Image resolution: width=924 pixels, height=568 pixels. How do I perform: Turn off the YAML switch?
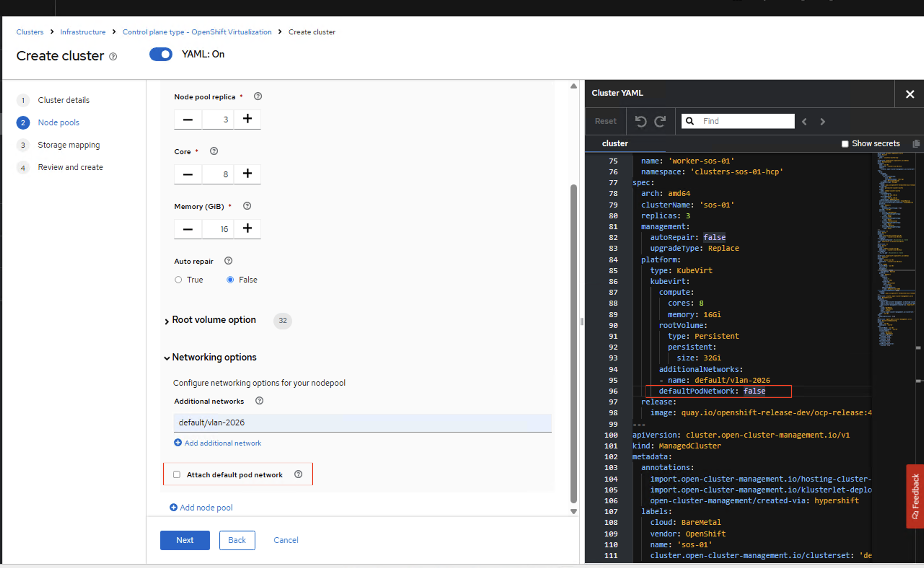point(161,54)
